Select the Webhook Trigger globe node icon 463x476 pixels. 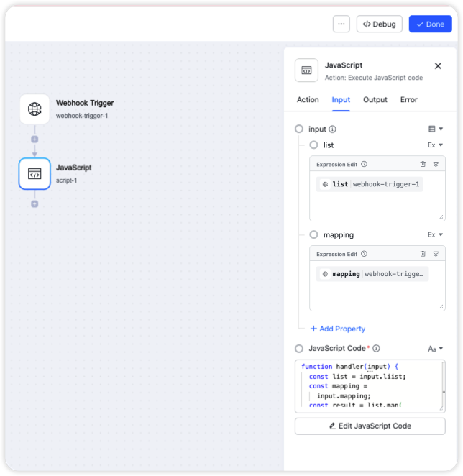[35, 109]
